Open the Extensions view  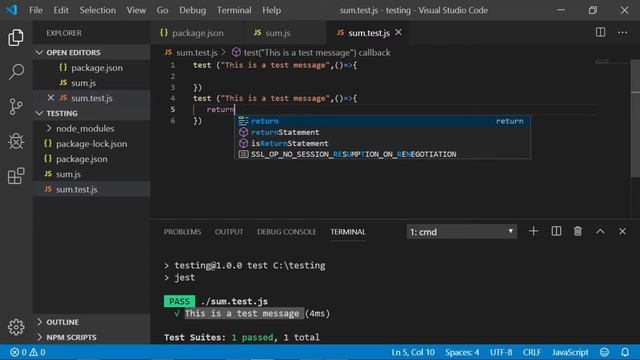click(x=16, y=176)
